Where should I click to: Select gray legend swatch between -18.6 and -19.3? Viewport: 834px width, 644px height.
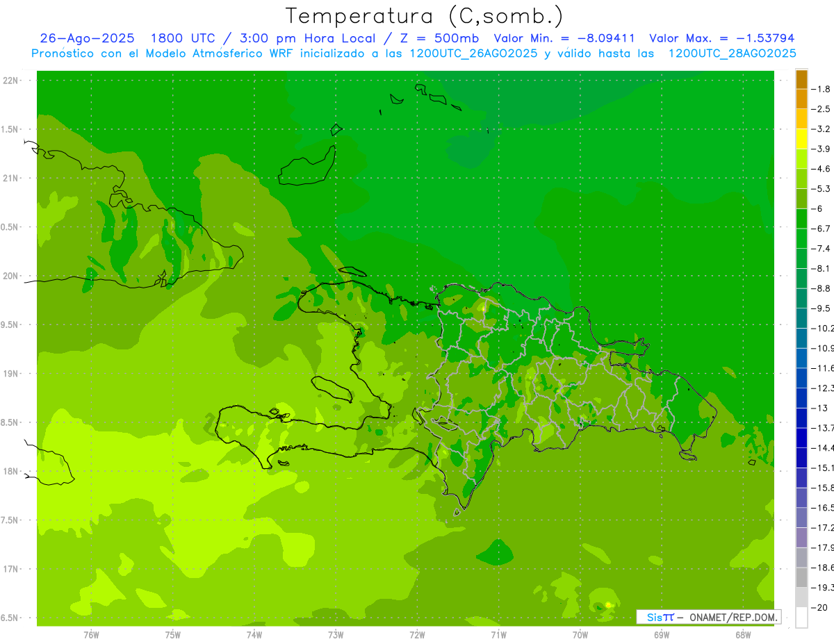801,577
